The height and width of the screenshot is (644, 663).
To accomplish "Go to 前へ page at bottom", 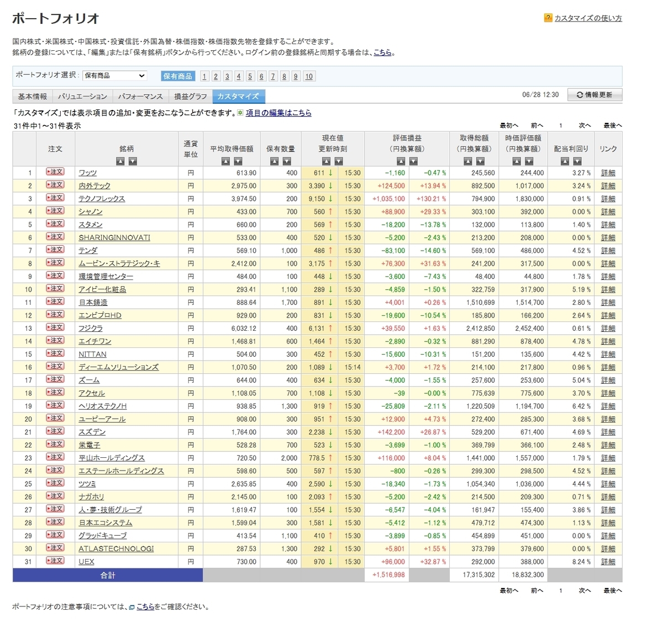I will (x=537, y=590).
